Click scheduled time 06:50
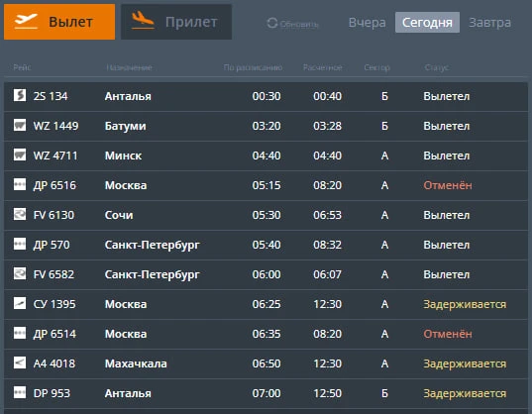This screenshot has height=414, width=532. (x=266, y=363)
